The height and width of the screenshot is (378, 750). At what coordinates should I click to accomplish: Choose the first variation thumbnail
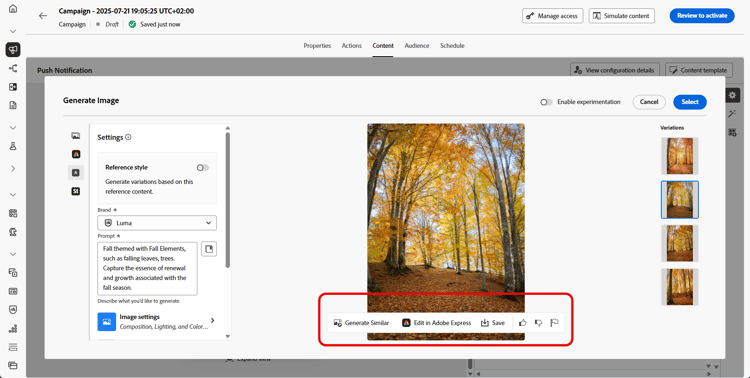tap(680, 156)
